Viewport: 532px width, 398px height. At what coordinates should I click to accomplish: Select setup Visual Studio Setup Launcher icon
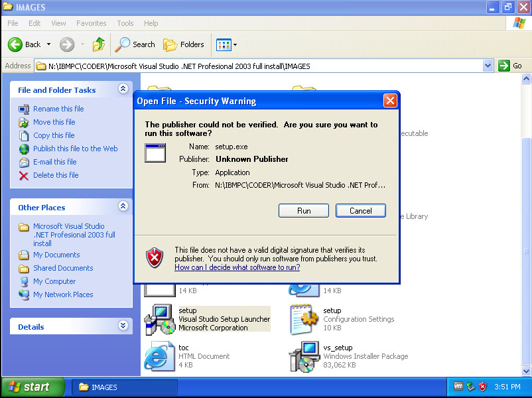click(160, 319)
